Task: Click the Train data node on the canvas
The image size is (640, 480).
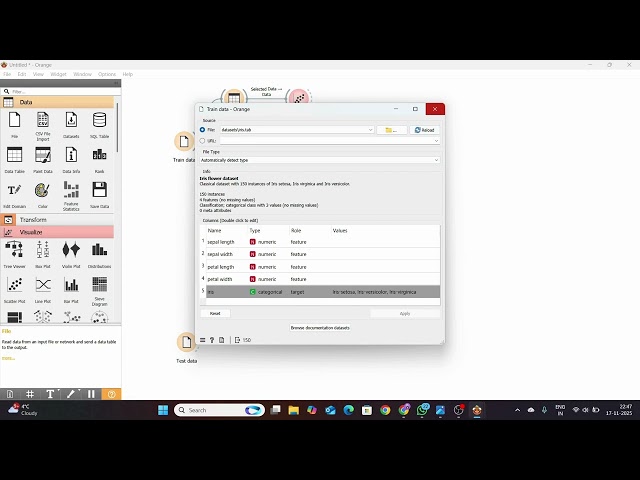Action: click(x=184, y=142)
